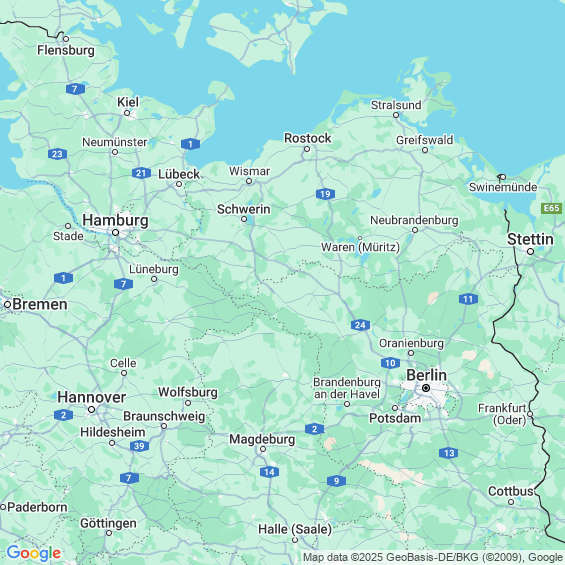
Task: Select the A14 highway shield below Magdeburg
Action: [269, 472]
